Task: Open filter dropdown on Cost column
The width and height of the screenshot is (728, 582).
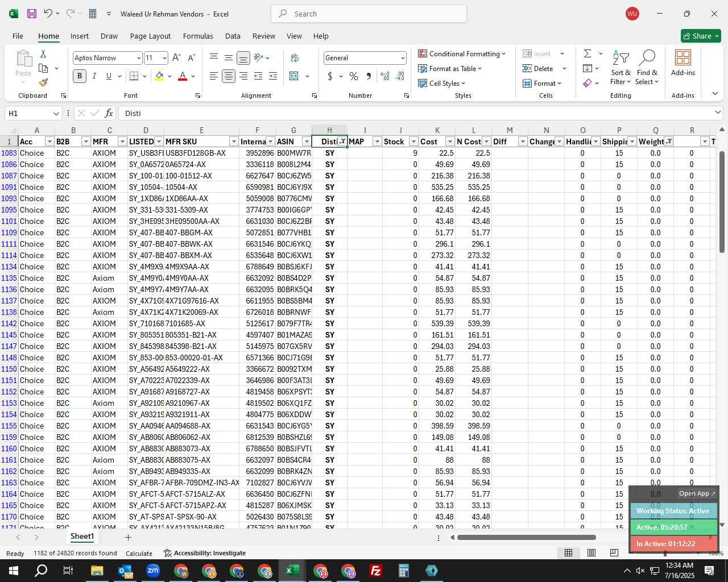Action: point(450,142)
